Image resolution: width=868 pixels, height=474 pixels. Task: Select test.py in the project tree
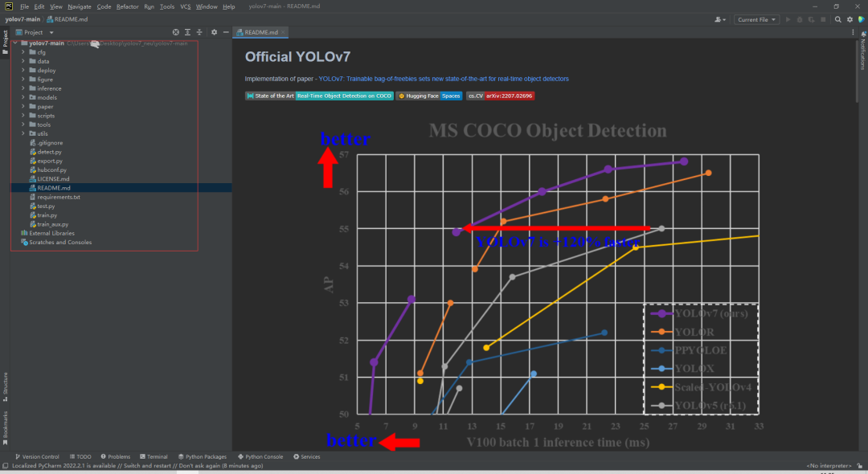click(x=46, y=206)
